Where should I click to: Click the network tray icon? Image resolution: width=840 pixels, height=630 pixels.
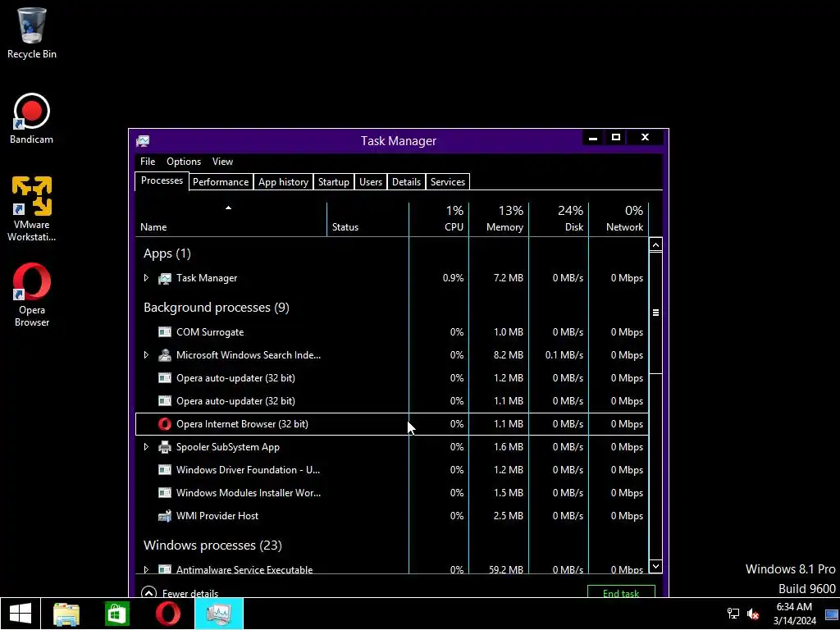[x=733, y=614]
